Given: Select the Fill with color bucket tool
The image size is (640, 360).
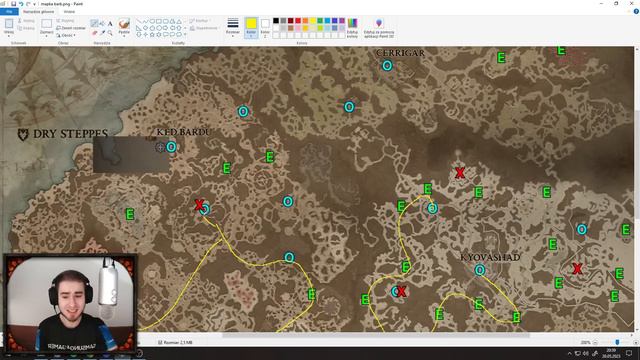Looking at the screenshot, I should point(102,24).
